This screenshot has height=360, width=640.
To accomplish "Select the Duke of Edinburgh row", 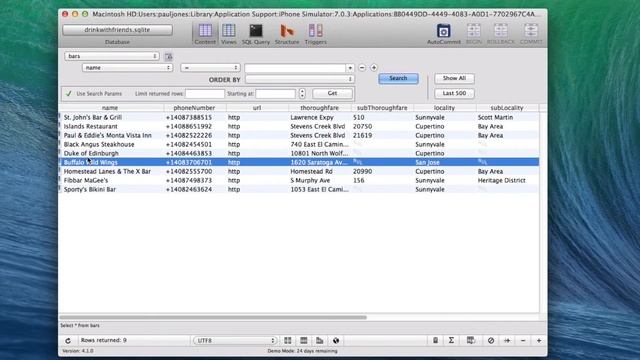I will (299, 153).
